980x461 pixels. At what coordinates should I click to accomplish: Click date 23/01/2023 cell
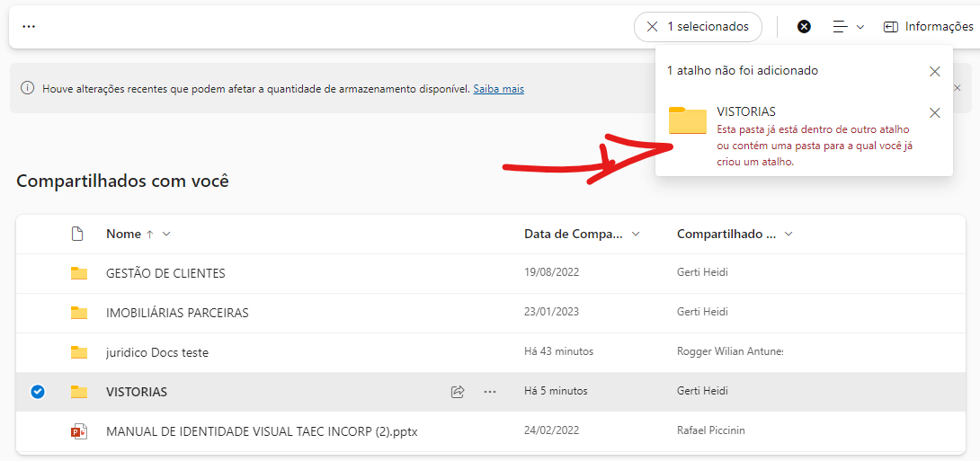coord(552,312)
